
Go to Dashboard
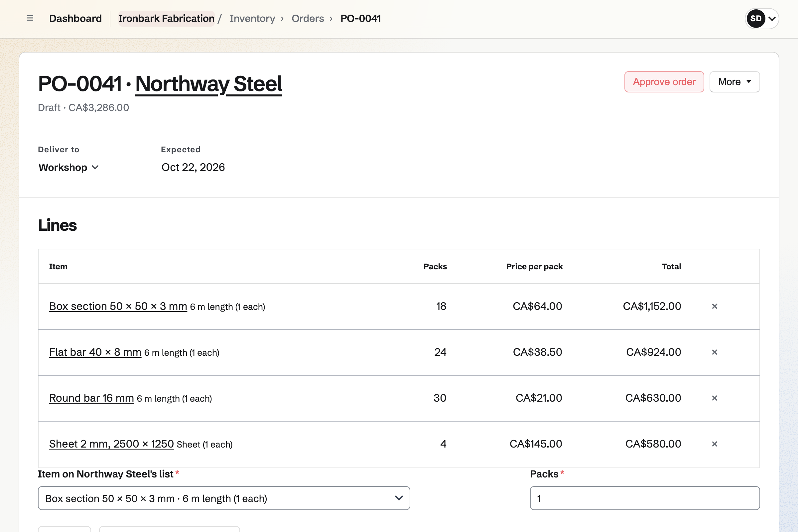(75, 18)
